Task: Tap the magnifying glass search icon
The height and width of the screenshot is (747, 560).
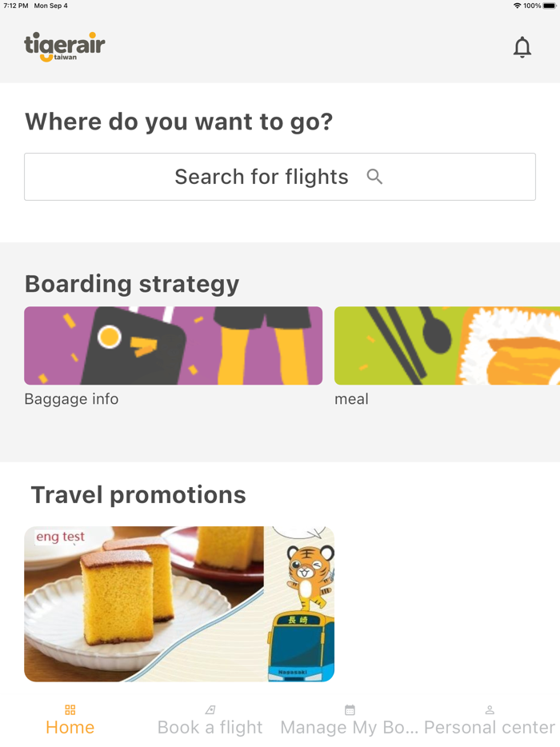Action: click(374, 177)
